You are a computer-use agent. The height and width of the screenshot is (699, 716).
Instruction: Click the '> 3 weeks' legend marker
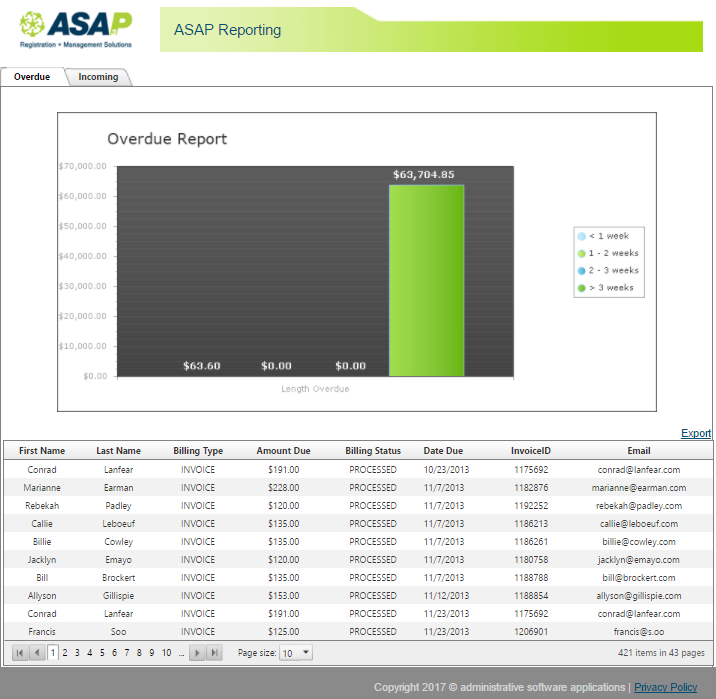coord(581,289)
